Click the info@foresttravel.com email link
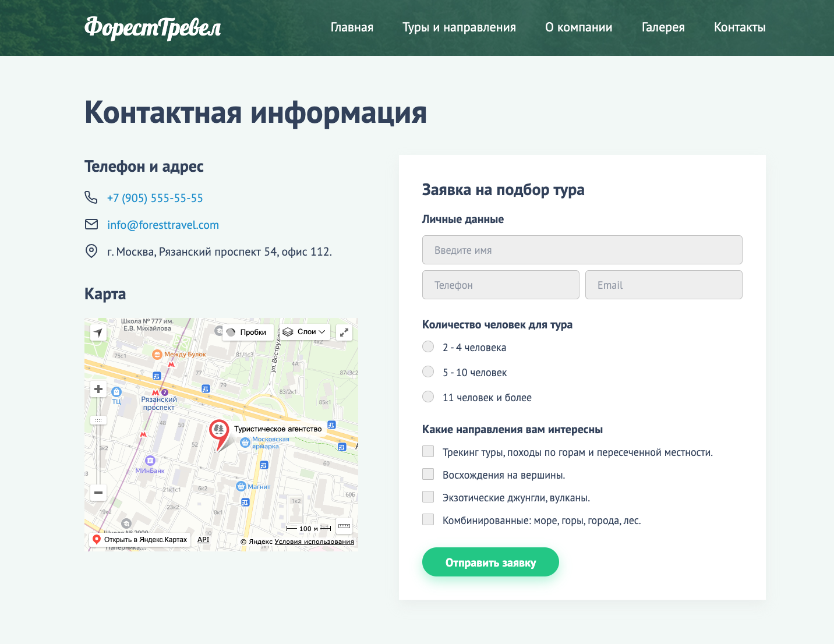The height and width of the screenshot is (644, 834). click(x=163, y=225)
